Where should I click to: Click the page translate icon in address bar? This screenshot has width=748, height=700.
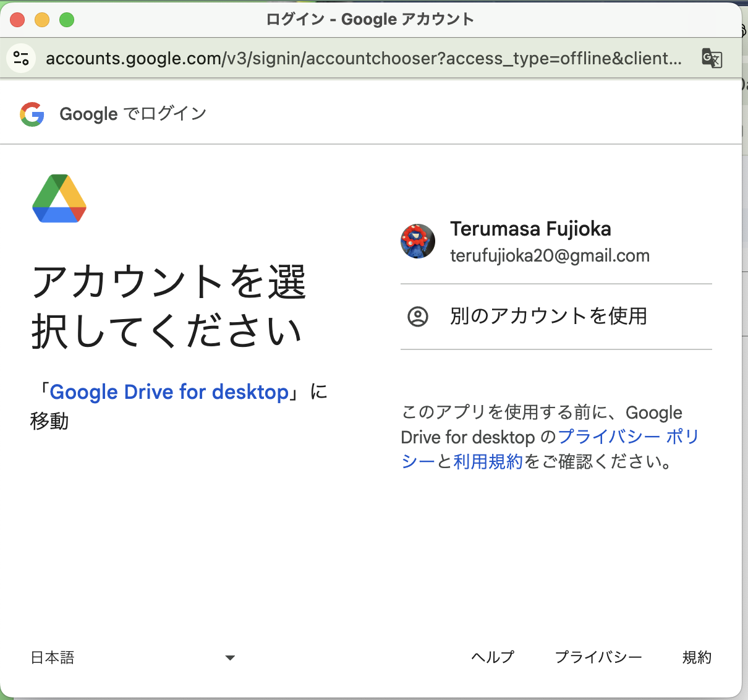711,58
